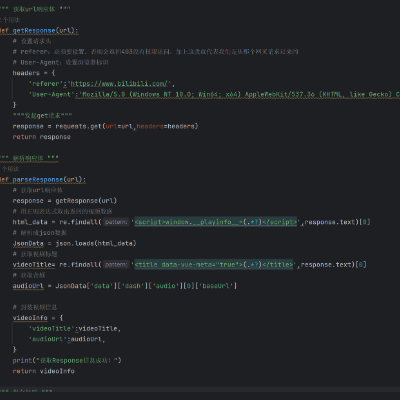Click the 'videoTitle' key in the videoInfo dict
This screenshot has width=400, height=400.
coord(51,328)
